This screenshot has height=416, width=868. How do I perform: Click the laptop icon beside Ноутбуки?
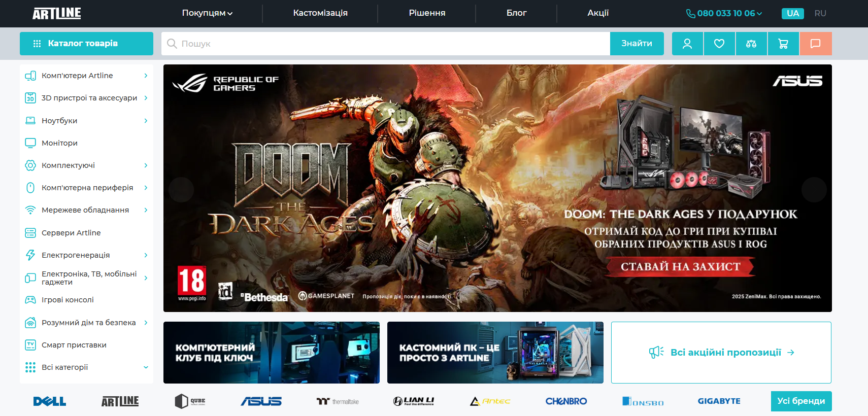(x=30, y=121)
